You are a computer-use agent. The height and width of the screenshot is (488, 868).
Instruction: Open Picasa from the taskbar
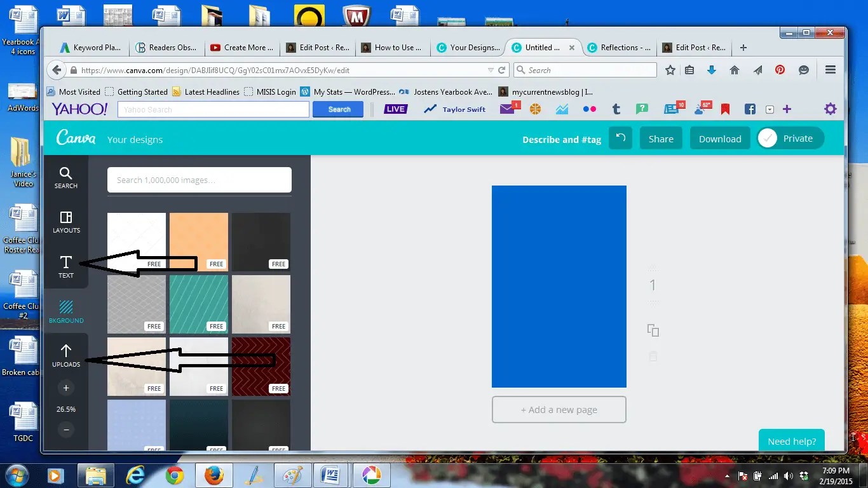pyautogui.click(x=370, y=475)
